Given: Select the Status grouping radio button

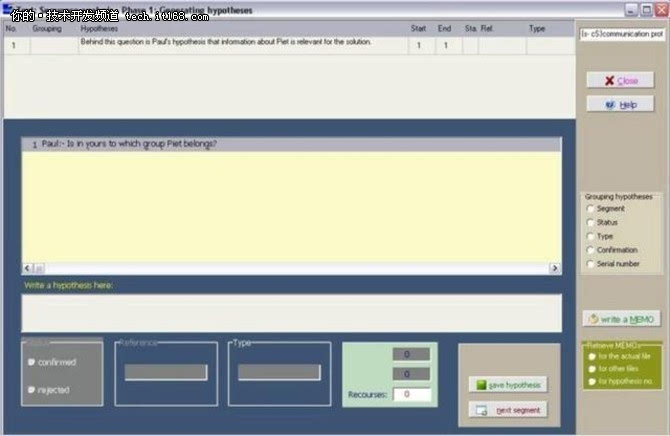Looking at the screenshot, I should coord(590,222).
